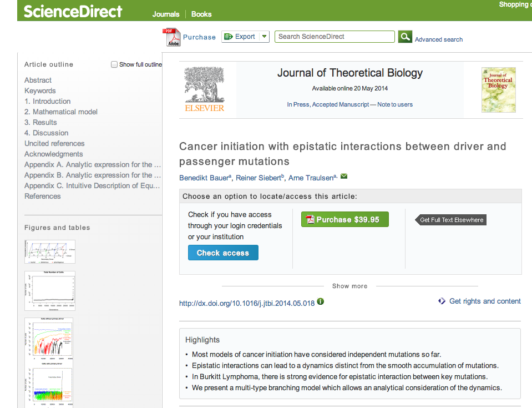Click the Check access button

coord(223,253)
